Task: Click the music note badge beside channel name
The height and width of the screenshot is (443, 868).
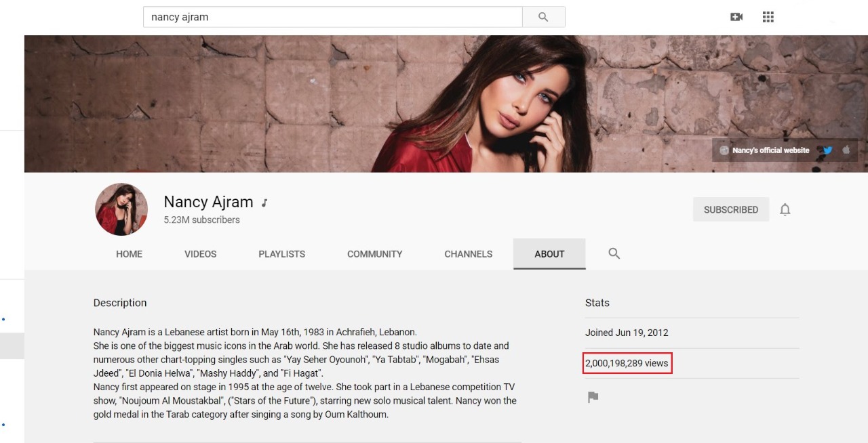Action: click(264, 203)
